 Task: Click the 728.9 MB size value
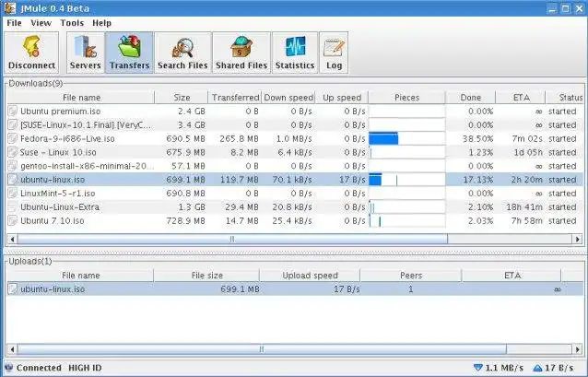[185, 220]
